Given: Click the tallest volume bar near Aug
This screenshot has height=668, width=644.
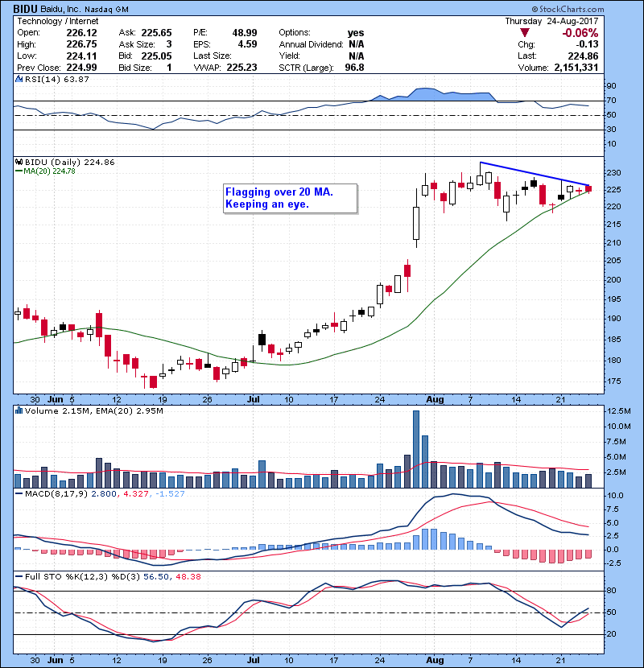Looking at the screenshot, I should pos(416,449).
